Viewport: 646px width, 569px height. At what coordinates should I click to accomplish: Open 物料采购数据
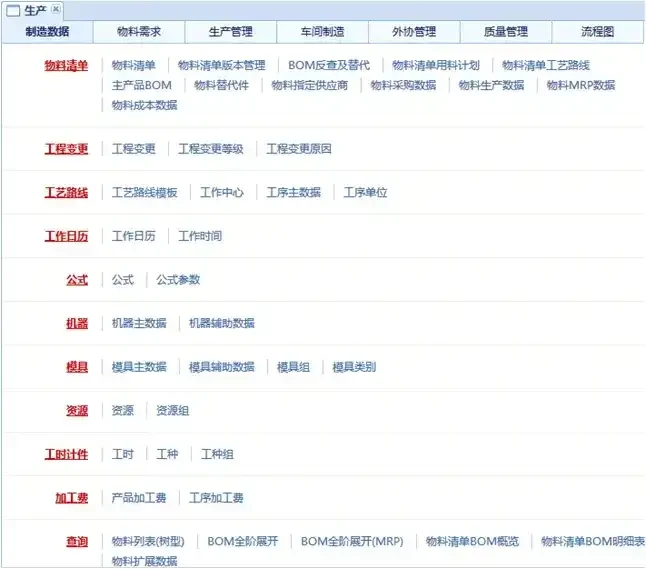tap(403, 85)
